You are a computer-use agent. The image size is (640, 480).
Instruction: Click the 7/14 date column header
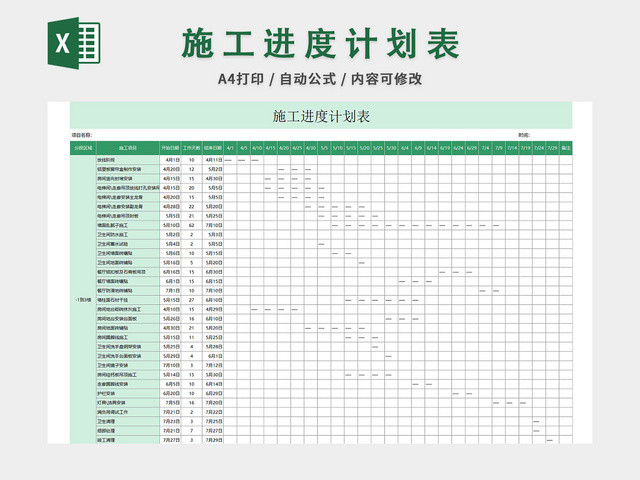(x=512, y=148)
